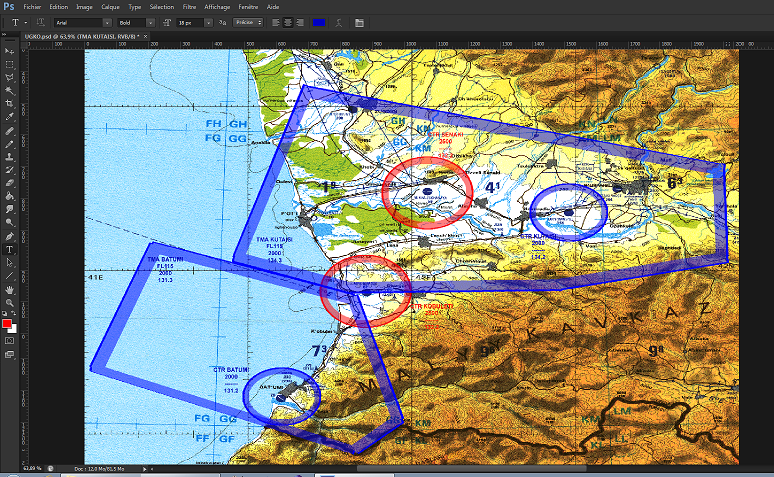Select the Paint Bucket tool
This screenshot has height=477, width=774.
point(9,197)
